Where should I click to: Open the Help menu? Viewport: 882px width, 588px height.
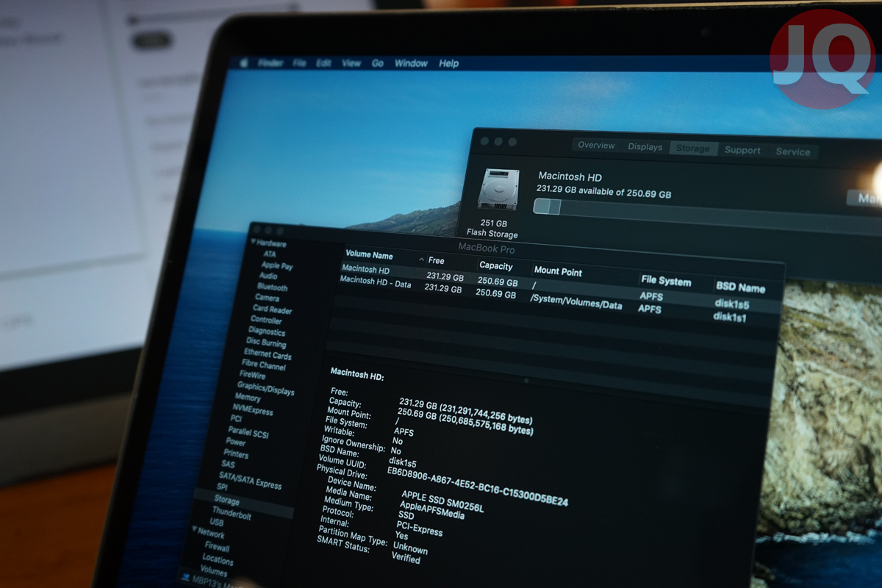[x=448, y=63]
